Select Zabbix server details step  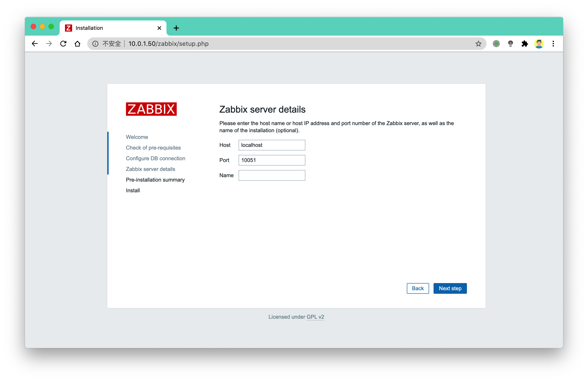150,169
